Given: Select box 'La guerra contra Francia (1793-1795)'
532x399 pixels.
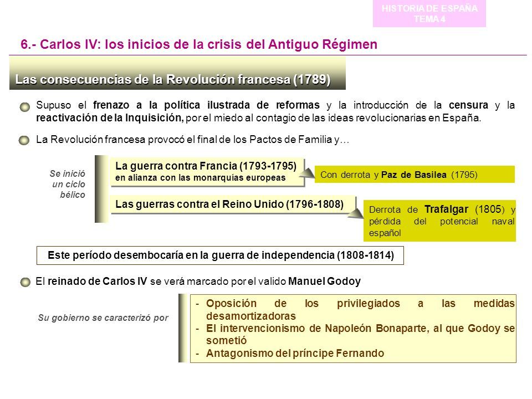Looking at the screenshot, I should (x=207, y=172).
